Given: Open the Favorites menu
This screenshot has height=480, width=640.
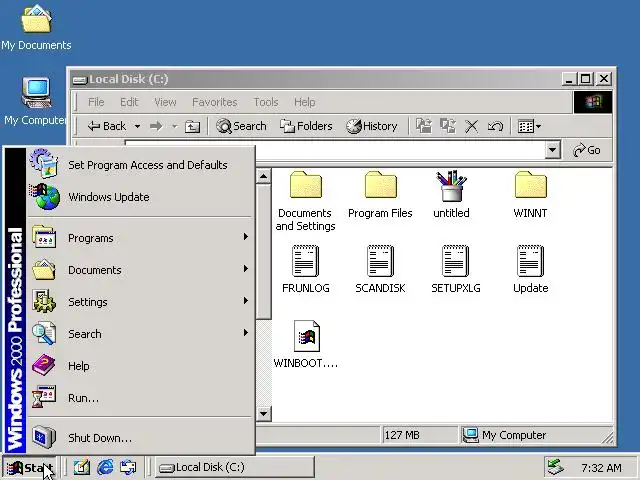Looking at the screenshot, I should coord(214,102).
